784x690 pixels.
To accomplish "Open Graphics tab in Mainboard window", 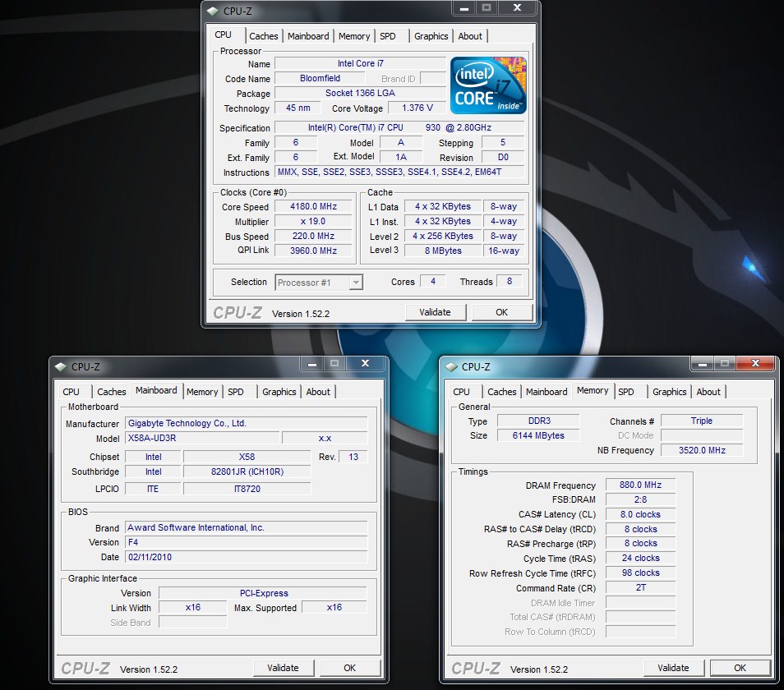I will pyautogui.click(x=279, y=392).
